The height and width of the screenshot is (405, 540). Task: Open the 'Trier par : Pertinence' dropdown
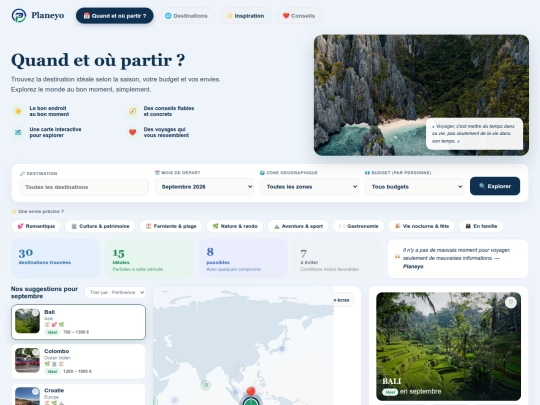(115, 292)
